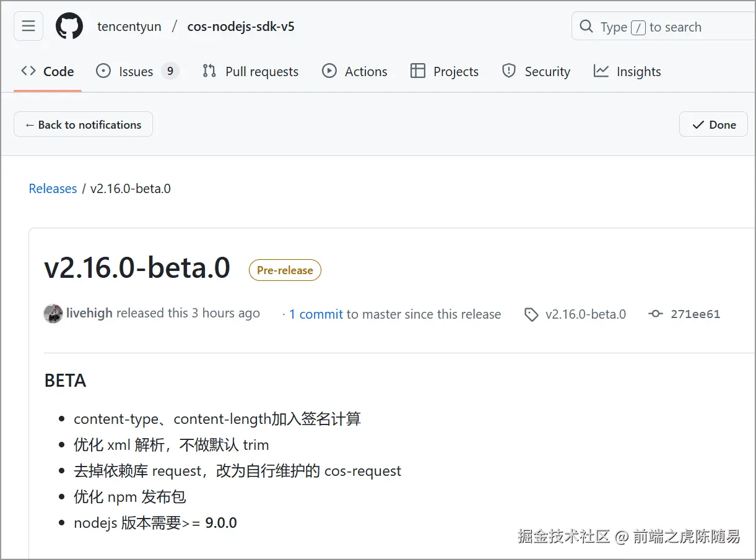Click Back to notifications button

(83, 124)
